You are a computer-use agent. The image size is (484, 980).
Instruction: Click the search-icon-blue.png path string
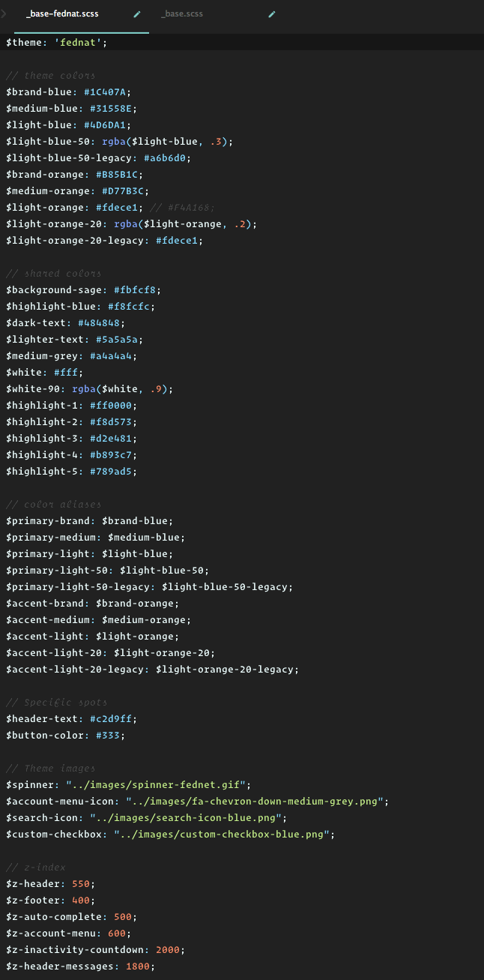[x=188, y=818]
